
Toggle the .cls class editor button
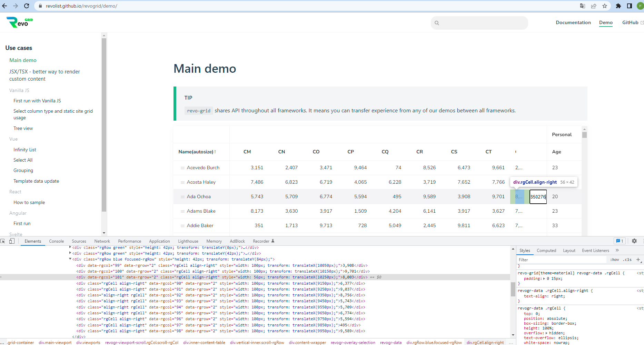pos(628,260)
